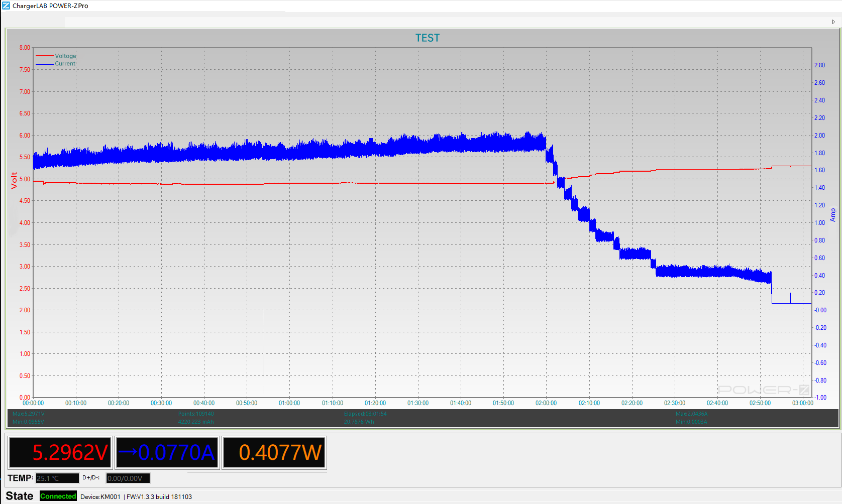Click the D+/D- field showing 0.00/0.00V
The width and height of the screenshot is (842, 504).
click(128, 478)
